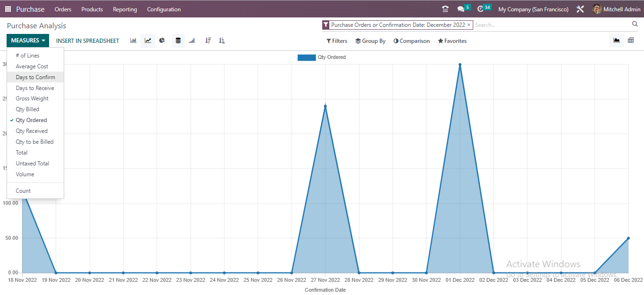Open the Measures dropdown
Viewport: 644px width, 295px height.
(27, 41)
